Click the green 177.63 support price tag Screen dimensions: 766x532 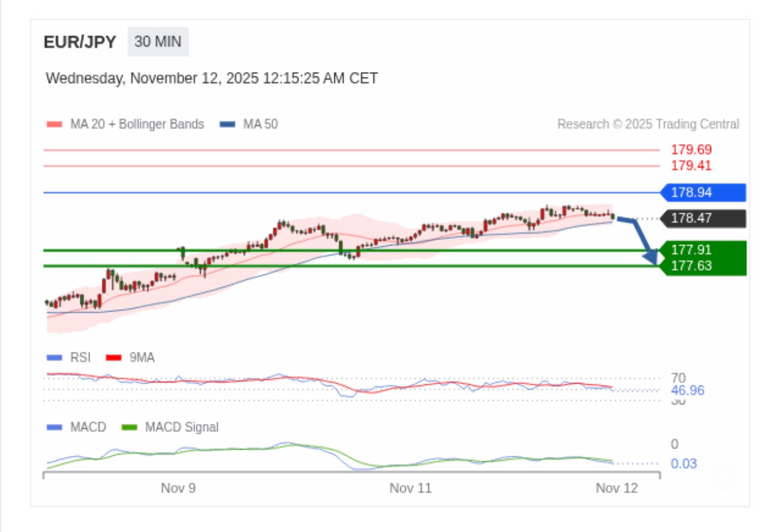coord(702,266)
